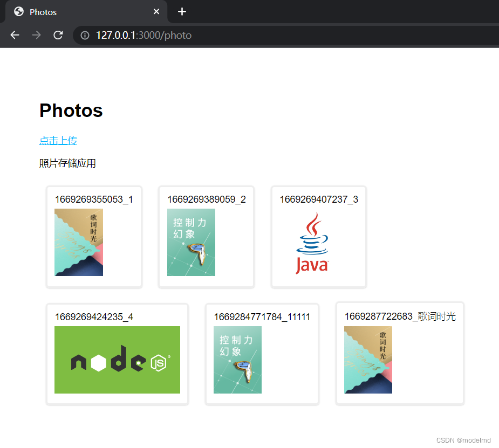Click the title 1669269407237_3
Viewport: 499px width, 448px height.
(319, 199)
